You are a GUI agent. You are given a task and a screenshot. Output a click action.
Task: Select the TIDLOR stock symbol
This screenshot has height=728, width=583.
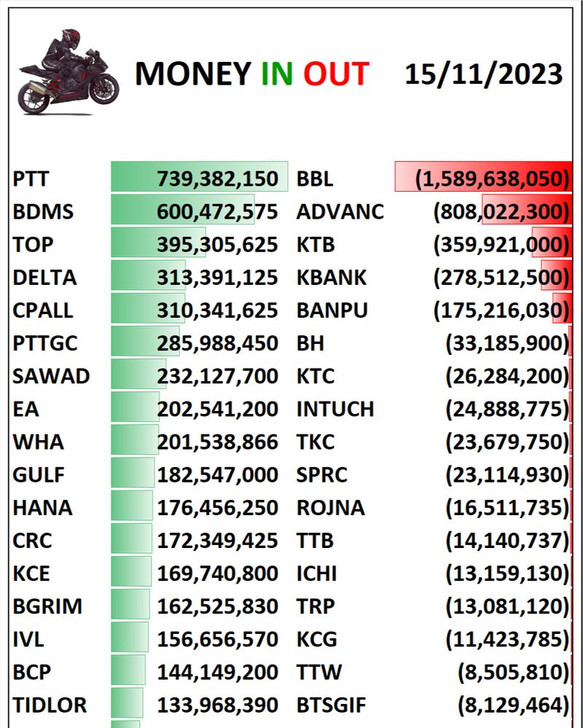[x=50, y=705]
